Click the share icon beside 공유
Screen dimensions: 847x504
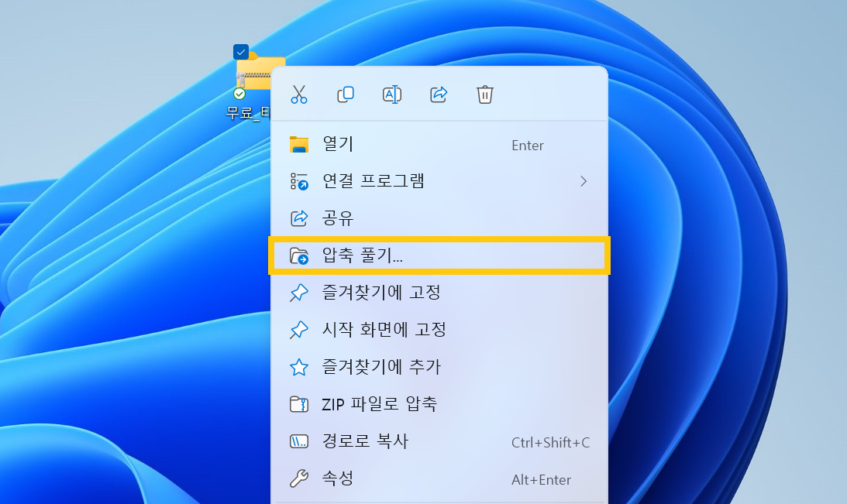click(x=298, y=218)
